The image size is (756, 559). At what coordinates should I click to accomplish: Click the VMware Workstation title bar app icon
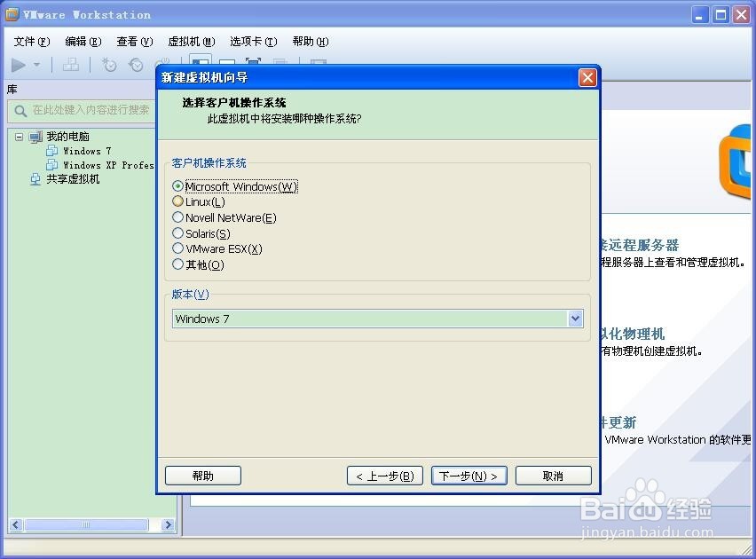tap(12, 14)
